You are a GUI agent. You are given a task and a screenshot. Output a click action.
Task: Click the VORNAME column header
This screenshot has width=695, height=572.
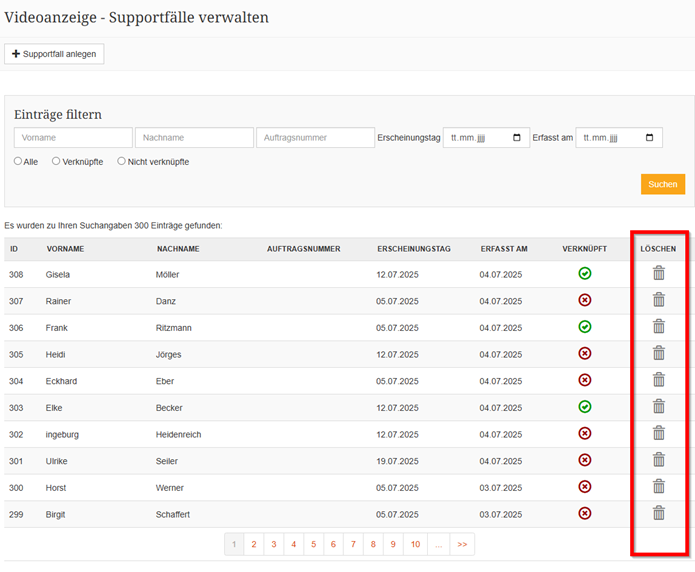(65, 249)
